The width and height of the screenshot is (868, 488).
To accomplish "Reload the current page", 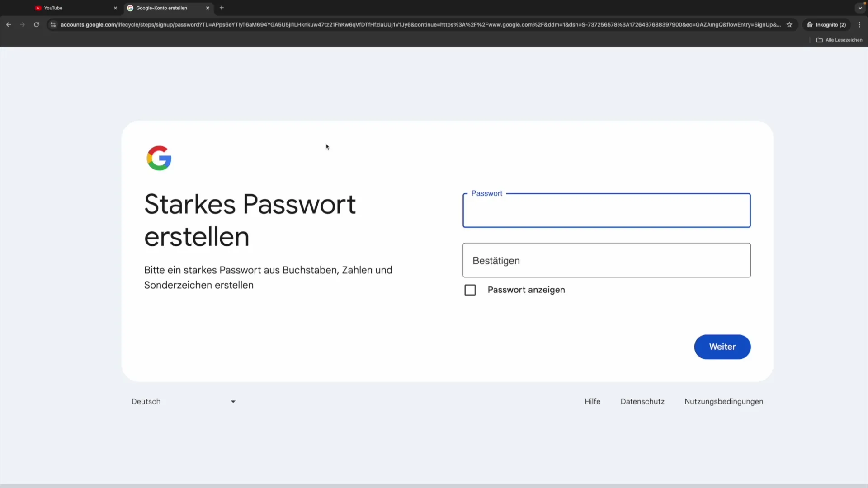I will point(37,25).
